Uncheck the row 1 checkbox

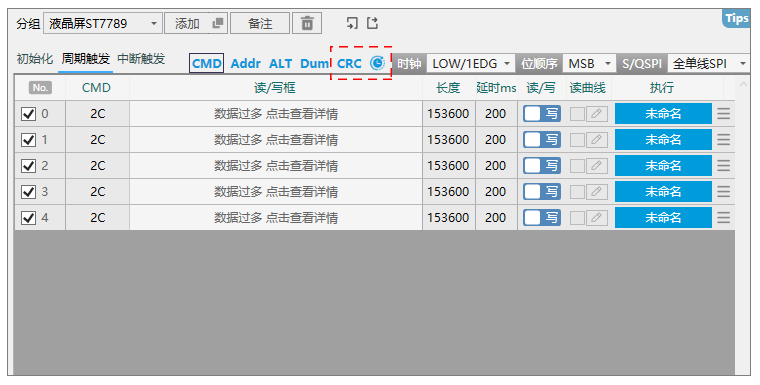point(29,140)
